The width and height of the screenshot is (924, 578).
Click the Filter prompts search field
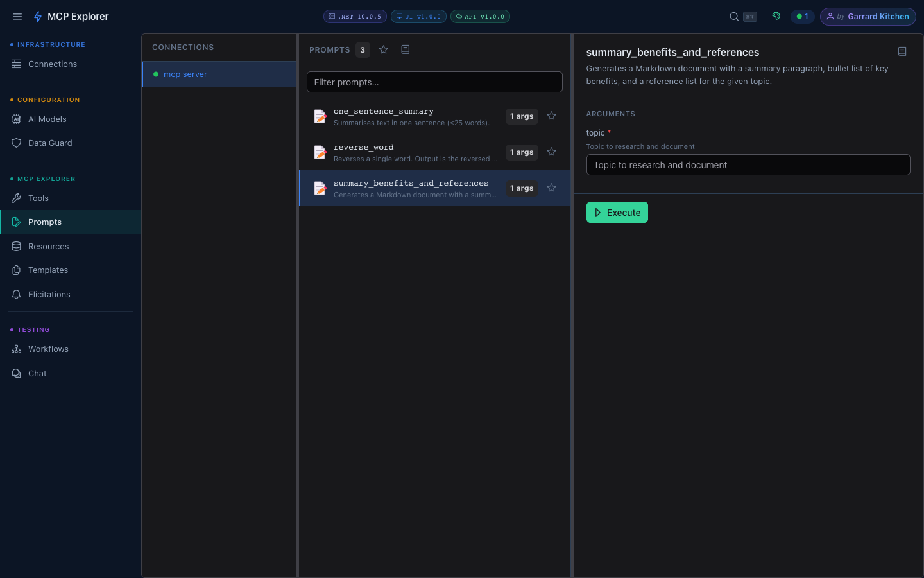tap(434, 82)
